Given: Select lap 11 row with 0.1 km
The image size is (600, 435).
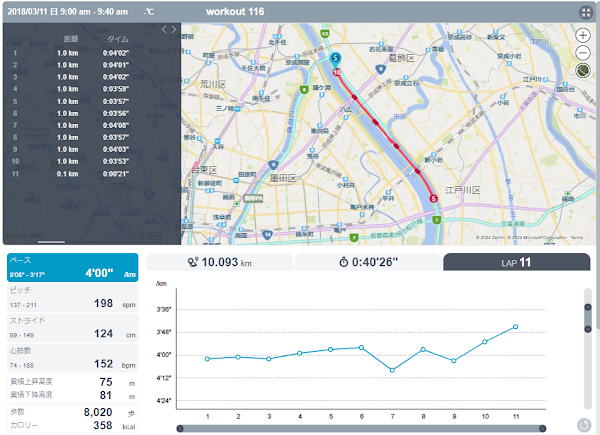Looking at the screenshot, I should click(x=92, y=174).
